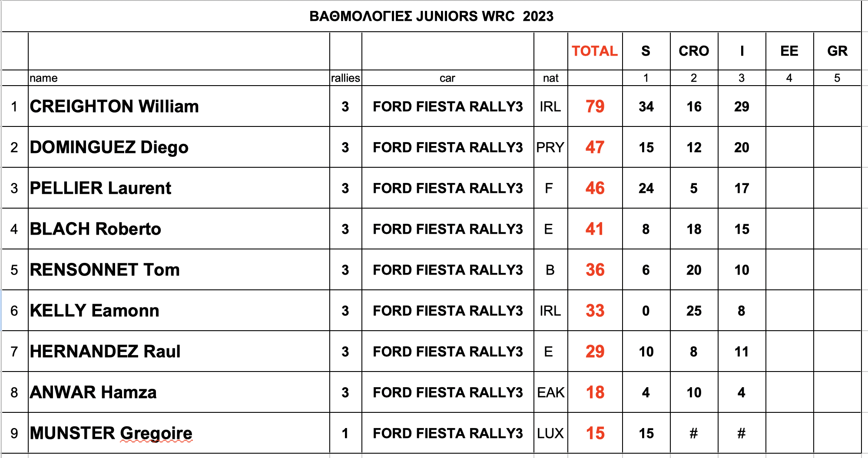Select MUNSTER's hash mark under CRO column
The height and width of the screenshot is (458, 868).
(694, 433)
